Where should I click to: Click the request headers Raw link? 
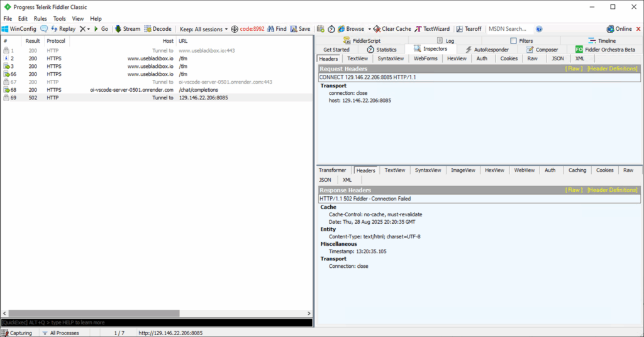(574, 69)
